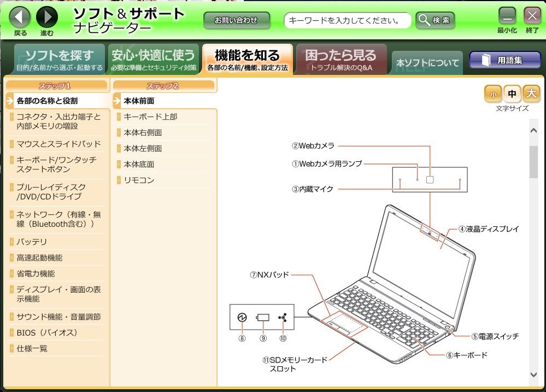This screenshot has height=392, width=546.
Task: Click the ③内蔵マイク label
Action: (312, 189)
